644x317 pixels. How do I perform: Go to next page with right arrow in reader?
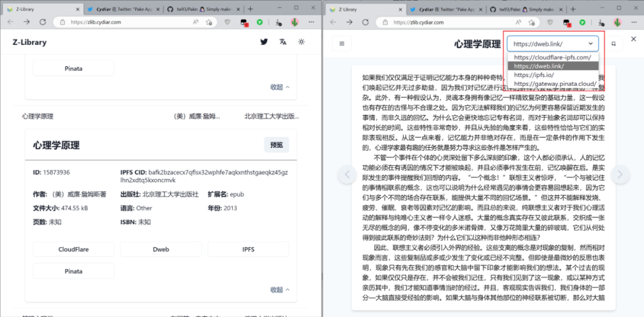tap(620, 175)
